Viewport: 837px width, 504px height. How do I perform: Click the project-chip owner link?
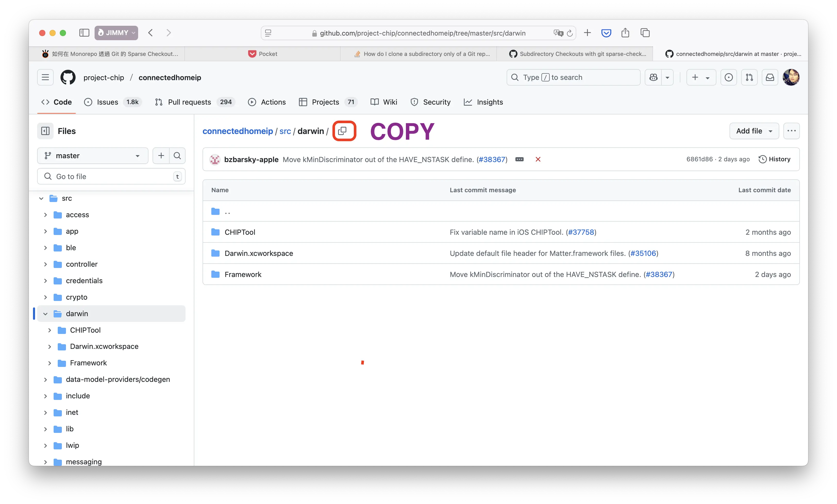point(104,78)
